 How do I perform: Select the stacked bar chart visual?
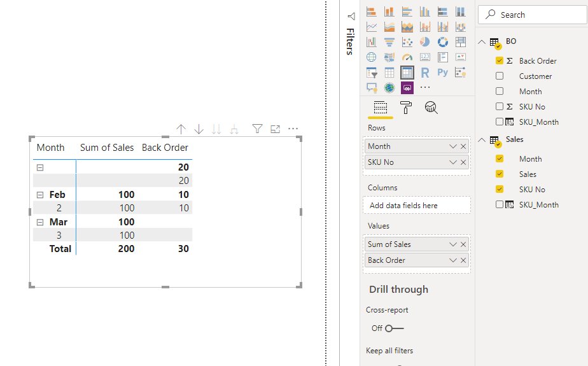(x=371, y=11)
